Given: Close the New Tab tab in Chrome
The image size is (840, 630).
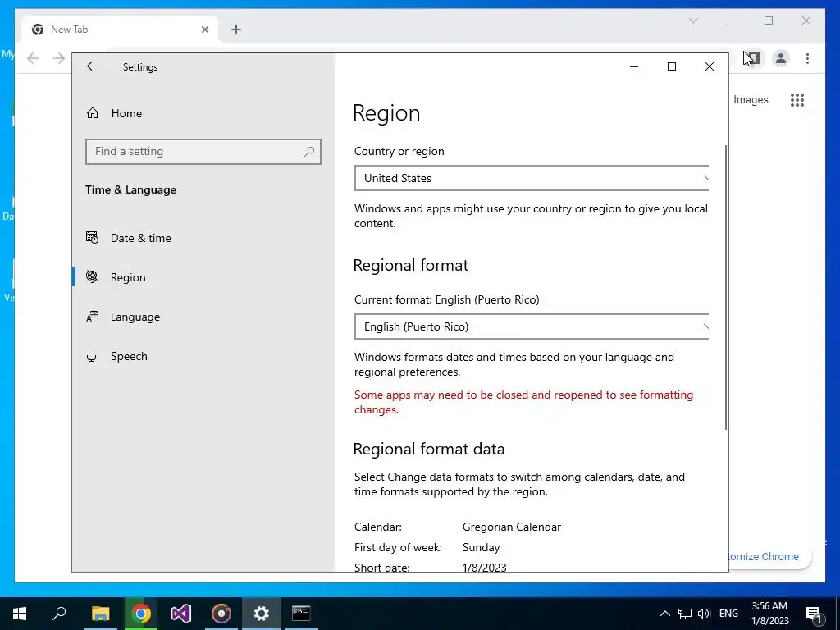Looking at the screenshot, I should [204, 30].
